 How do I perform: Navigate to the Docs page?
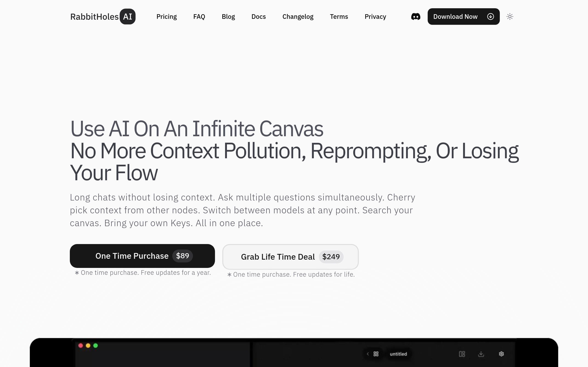click(259, 17)
